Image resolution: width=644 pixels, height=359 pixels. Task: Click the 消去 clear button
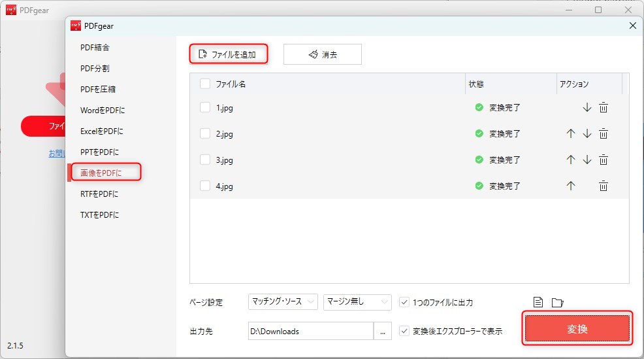coord(323,54)
